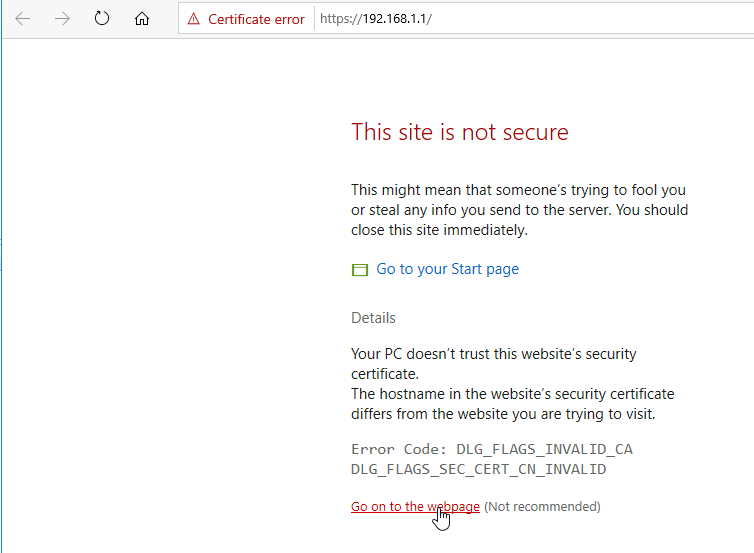This screenshot has height=553, width=754.
Task: Click the This site is not secure heading
Action: [x=460, y=132]
